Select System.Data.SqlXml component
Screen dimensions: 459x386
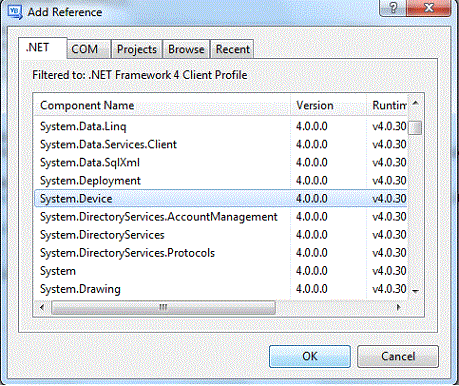[x=220, y=162]
